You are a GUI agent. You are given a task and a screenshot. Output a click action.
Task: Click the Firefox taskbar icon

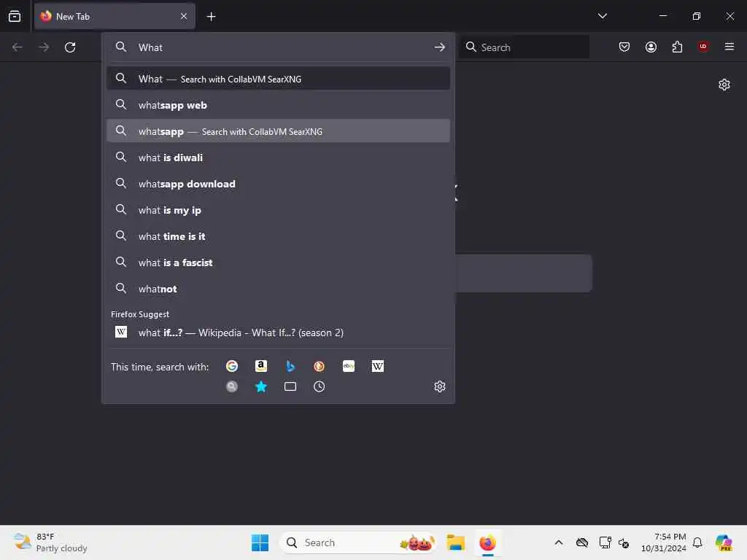pos(488,542)
